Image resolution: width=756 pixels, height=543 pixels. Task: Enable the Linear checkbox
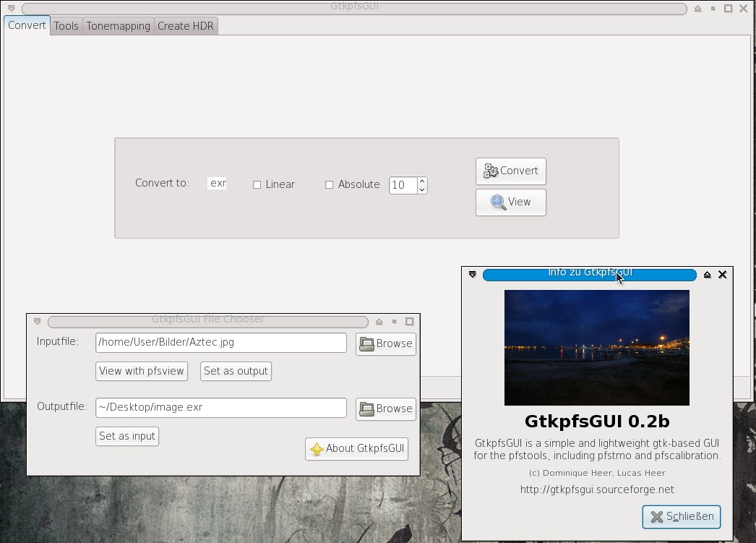(257, 184)
